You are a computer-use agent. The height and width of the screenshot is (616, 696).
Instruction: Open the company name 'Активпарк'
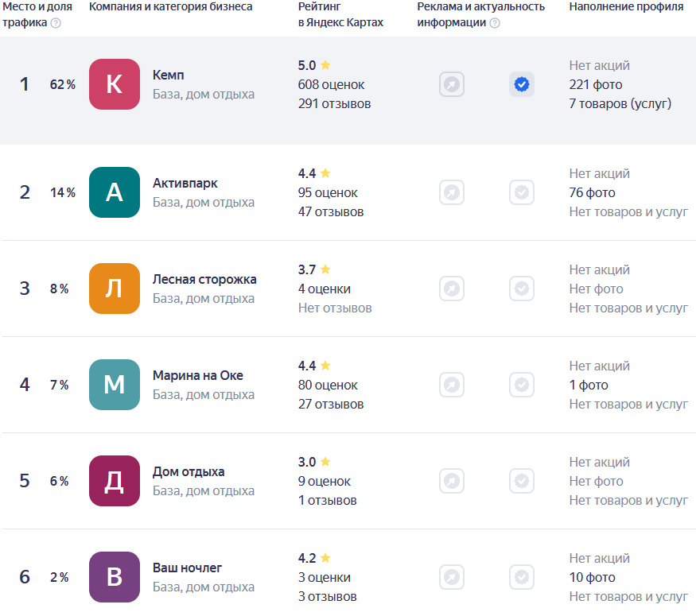(x=185, y=183)
